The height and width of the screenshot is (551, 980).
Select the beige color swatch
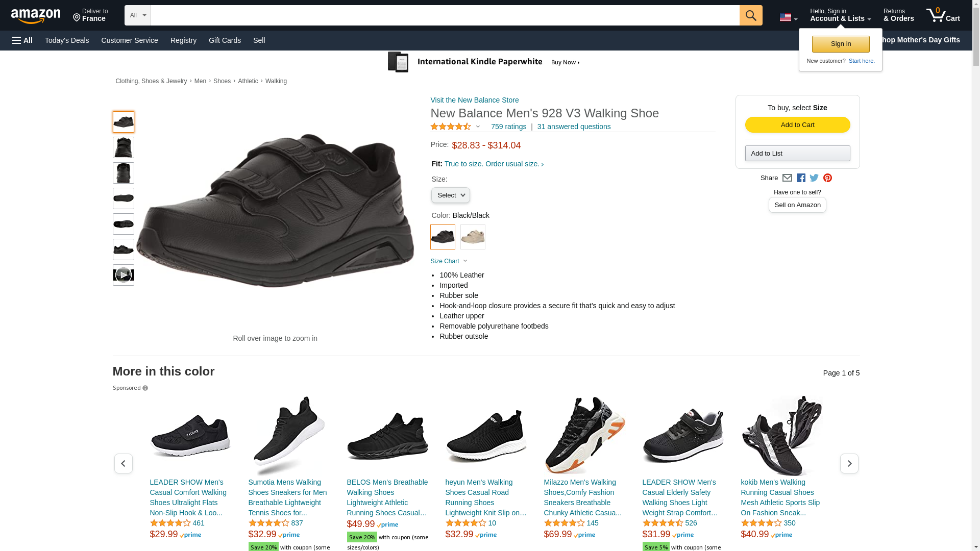coord(473,237)
